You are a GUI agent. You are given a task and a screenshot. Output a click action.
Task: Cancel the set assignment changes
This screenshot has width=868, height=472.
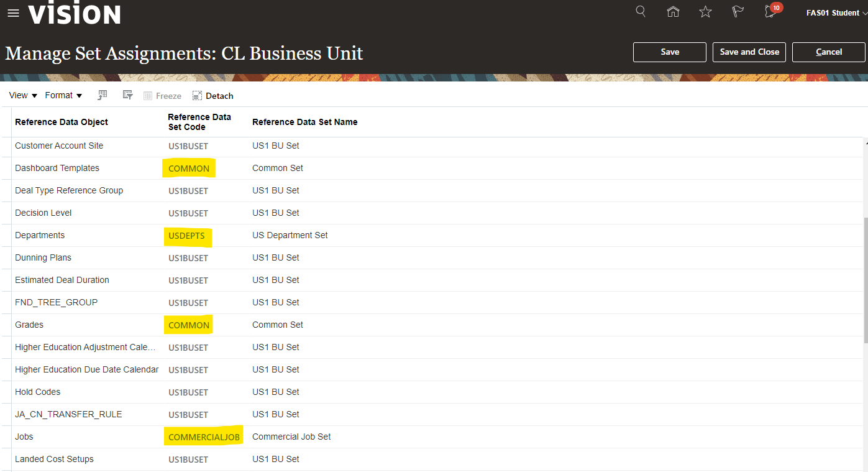[x=828, y=52]
